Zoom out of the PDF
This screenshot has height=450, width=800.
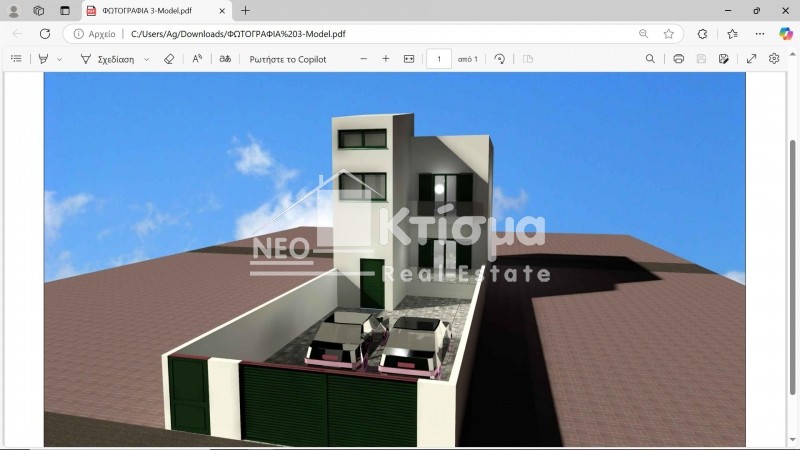click(x=363, y=59)
